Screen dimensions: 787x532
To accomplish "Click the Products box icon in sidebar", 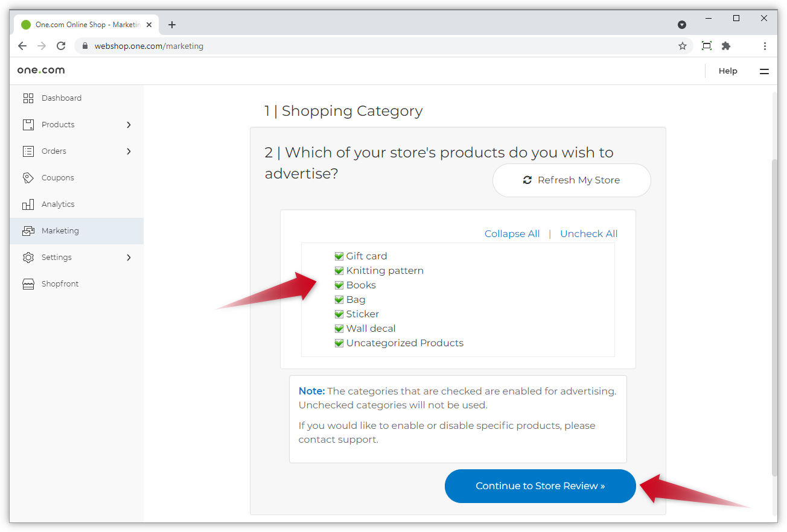I will coord(28,124).
